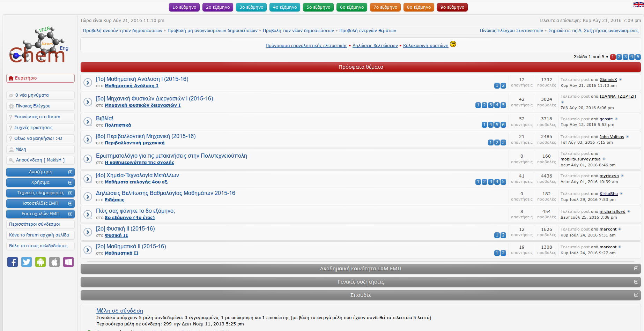Open the 1ο εξάμηνο tab
644x331 pixels.
184,7
